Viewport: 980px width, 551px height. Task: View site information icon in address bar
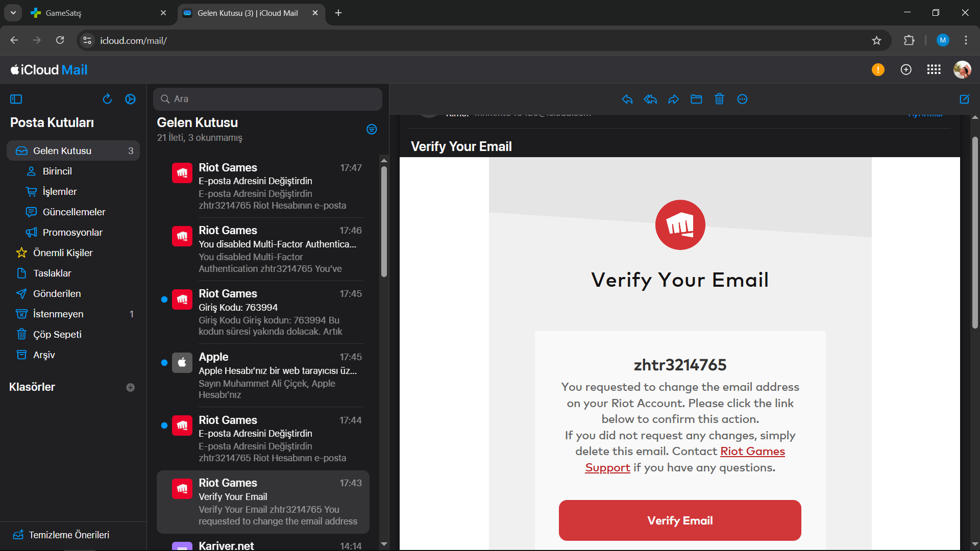point(87,40)
